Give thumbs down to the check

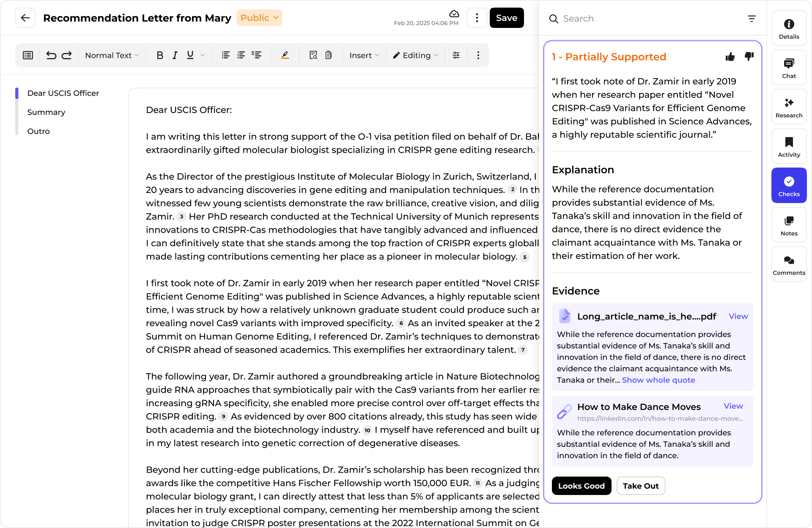(x=749, y=57)
